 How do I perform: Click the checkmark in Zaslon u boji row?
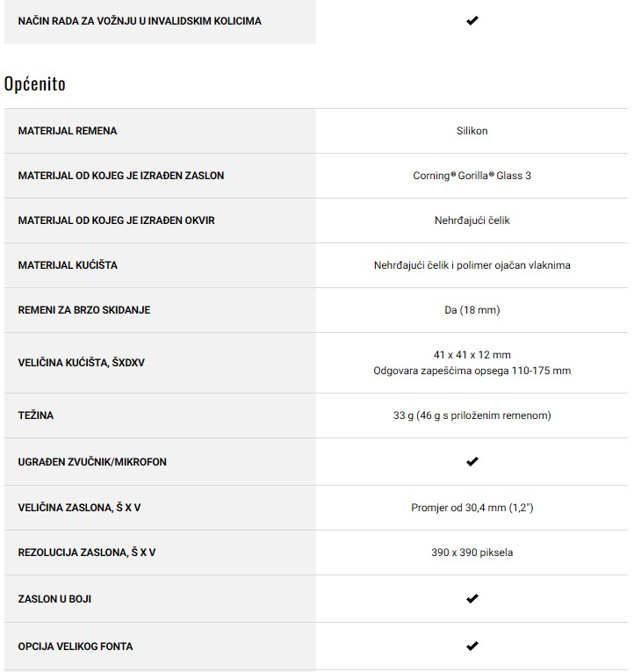click(472, 598)
